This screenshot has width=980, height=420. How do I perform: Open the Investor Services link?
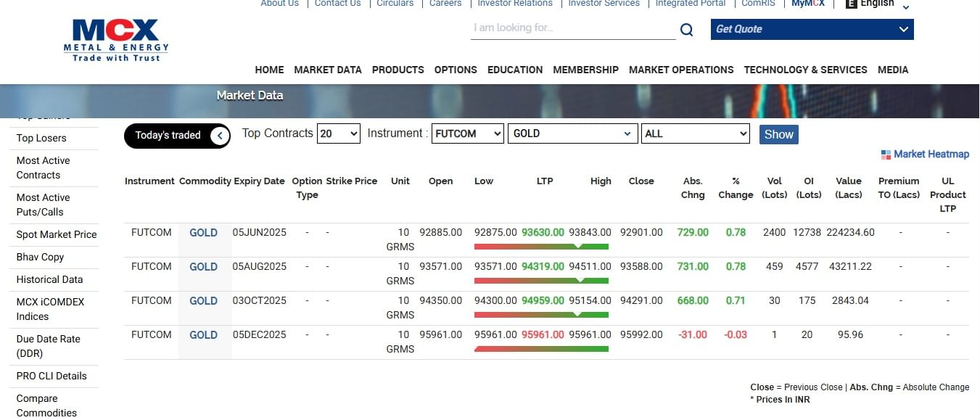[604, 4]
